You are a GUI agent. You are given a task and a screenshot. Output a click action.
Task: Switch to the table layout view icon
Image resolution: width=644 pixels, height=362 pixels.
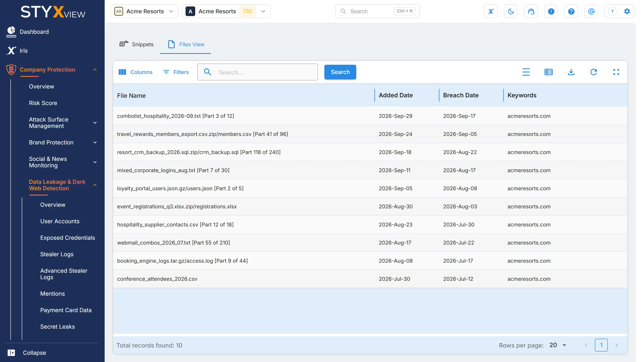[x=548, y=72]
